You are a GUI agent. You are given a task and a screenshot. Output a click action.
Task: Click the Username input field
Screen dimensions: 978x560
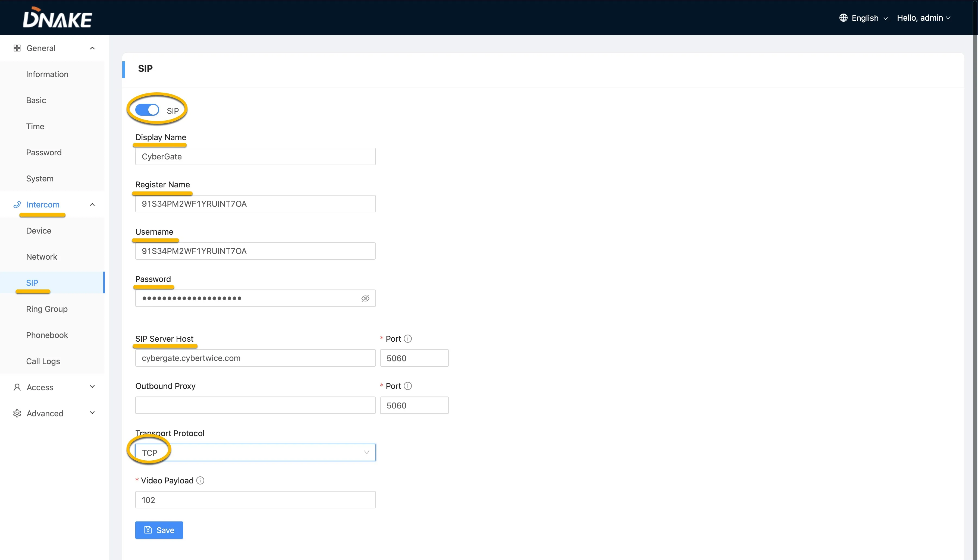[x=255, y=251]
